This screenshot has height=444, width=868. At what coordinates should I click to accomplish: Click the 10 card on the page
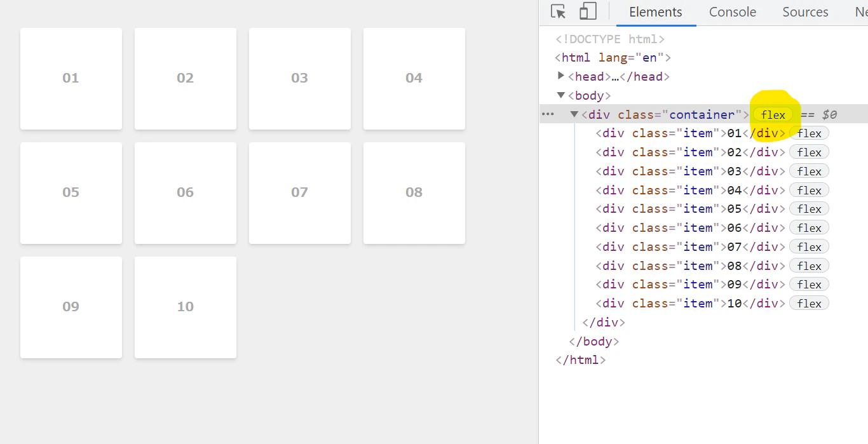tap(186, 307)
